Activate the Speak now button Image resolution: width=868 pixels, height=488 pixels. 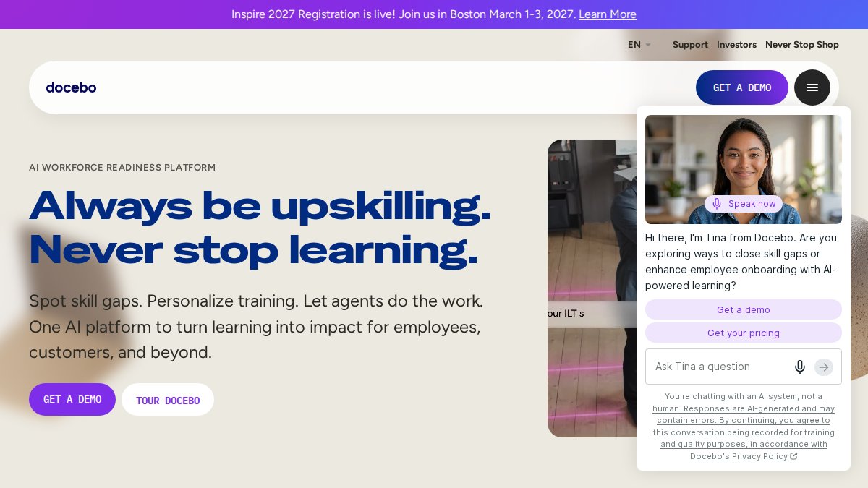tap(744, 204)
